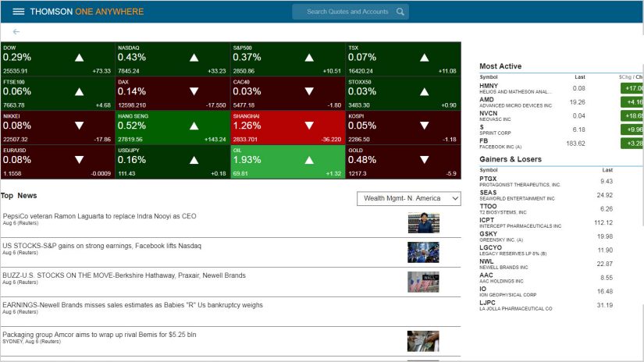Select the HANG SENG tile
Image resolution: width=644 pixels, height=362 pixels.
173,127
